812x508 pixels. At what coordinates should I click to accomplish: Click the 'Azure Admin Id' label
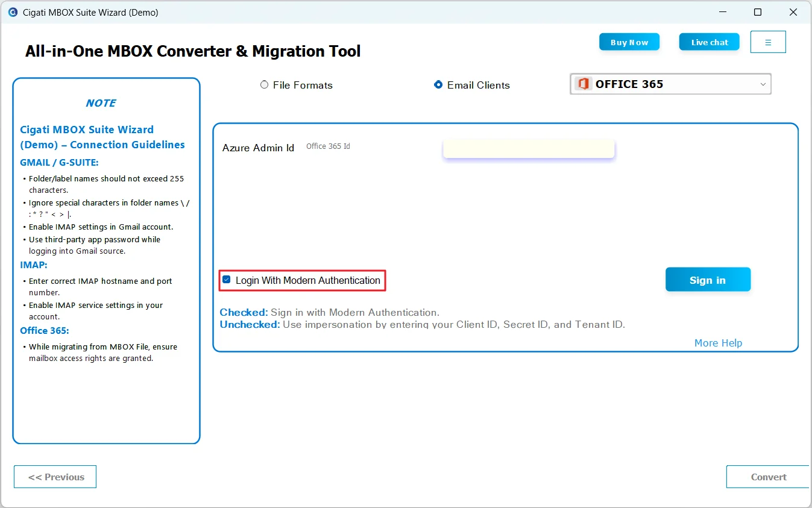(258, 148)
